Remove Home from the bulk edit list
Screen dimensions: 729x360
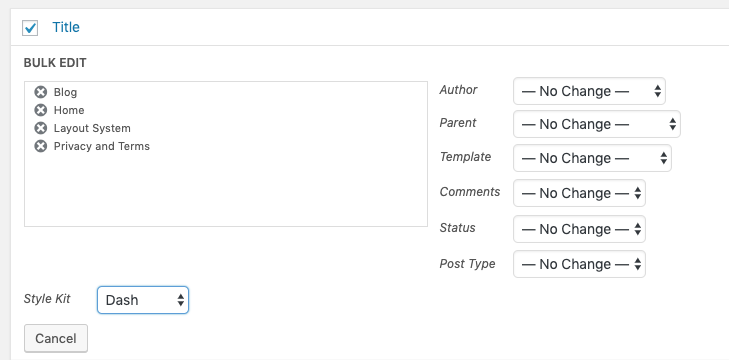click(x=41, y=110)
